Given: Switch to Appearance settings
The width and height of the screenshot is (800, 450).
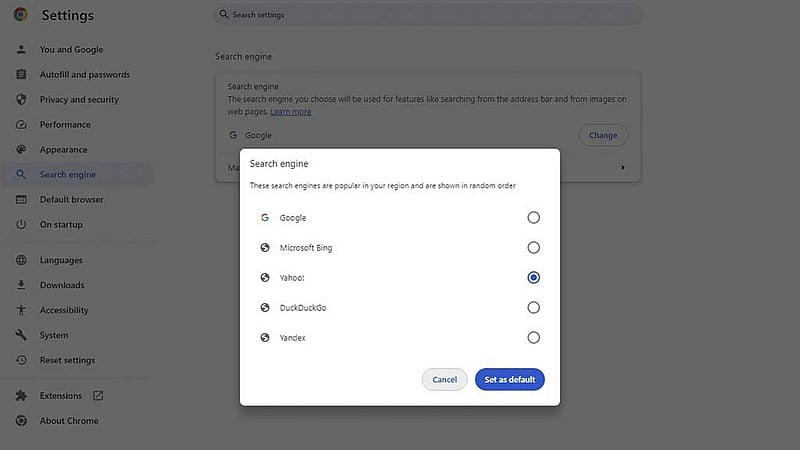Looking at the screenshot, I should pos(63,149).
